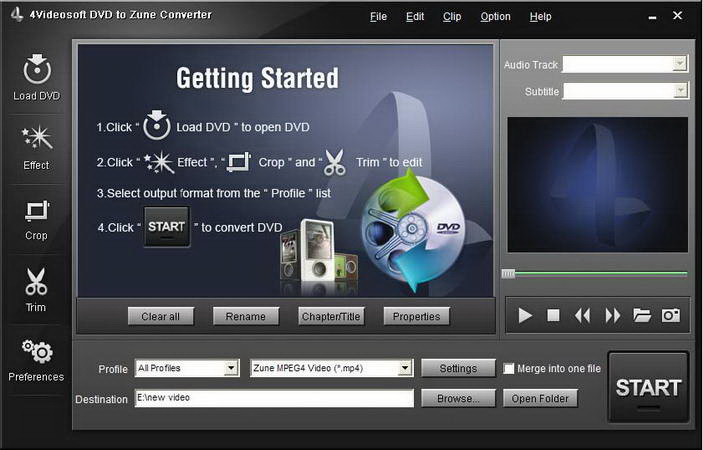
Task: Fast forward the preview video
Action: 612,316
